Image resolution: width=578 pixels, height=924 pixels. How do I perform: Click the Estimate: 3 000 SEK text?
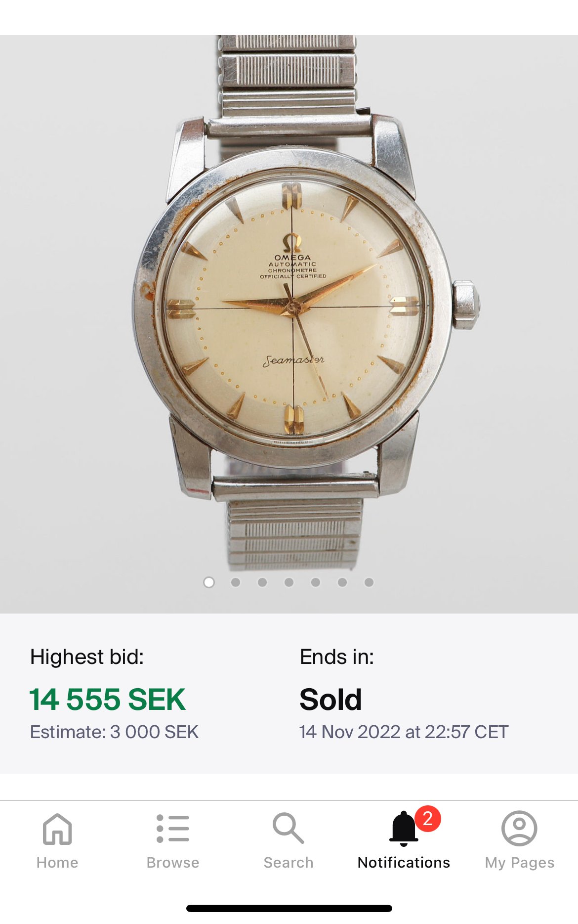[114, 732]
